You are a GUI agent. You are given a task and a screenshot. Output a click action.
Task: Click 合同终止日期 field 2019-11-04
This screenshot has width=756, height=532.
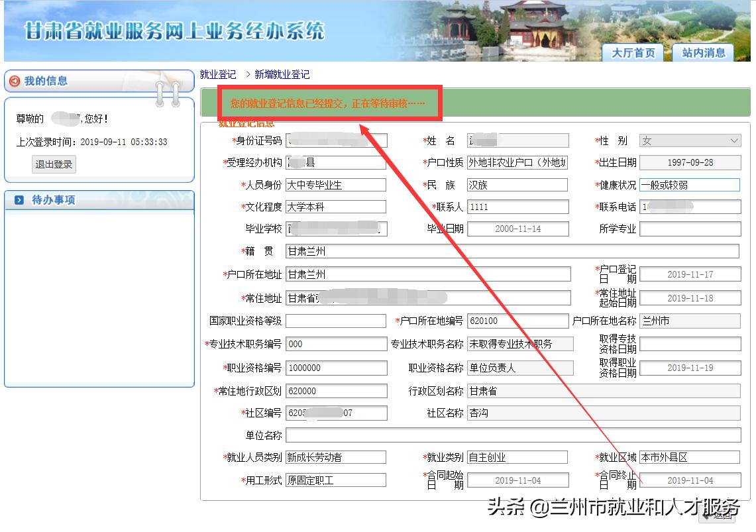(x=690, y=480)
